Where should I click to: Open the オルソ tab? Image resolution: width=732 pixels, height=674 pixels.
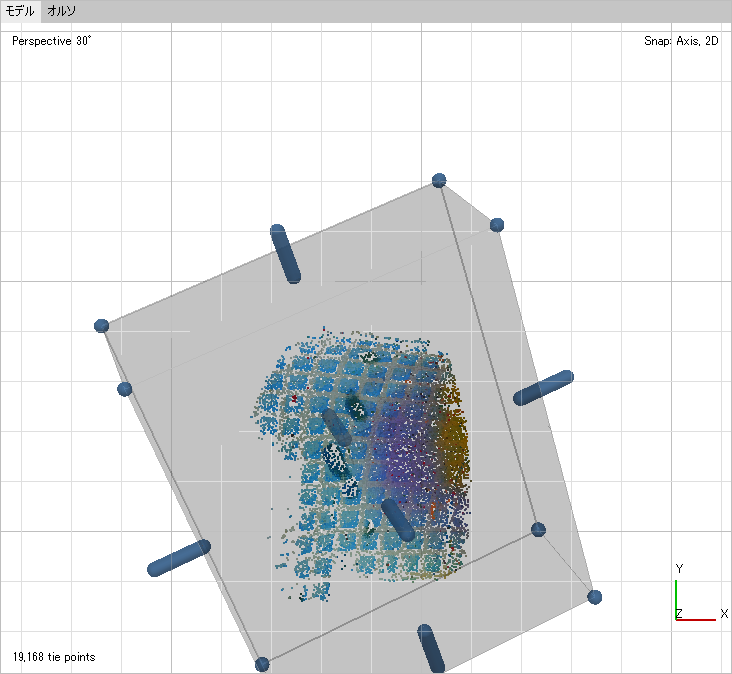(x=61, y=11)
